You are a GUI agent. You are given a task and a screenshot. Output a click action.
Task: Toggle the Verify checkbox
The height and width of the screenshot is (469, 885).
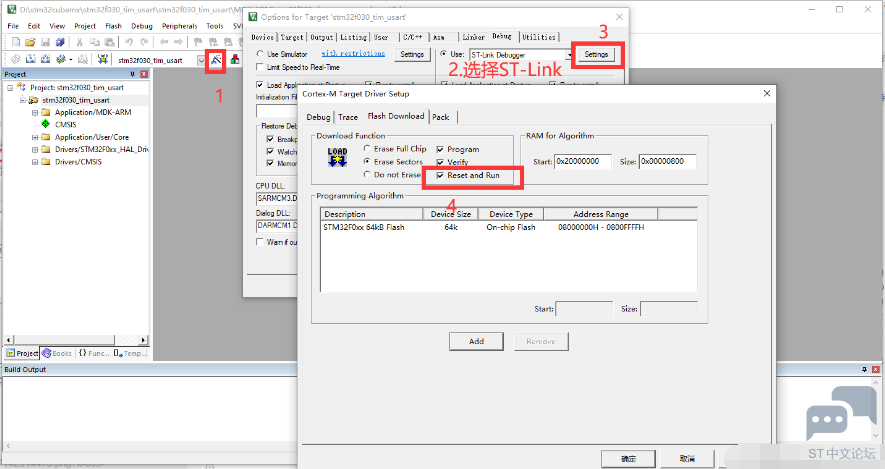pos(440,163)
